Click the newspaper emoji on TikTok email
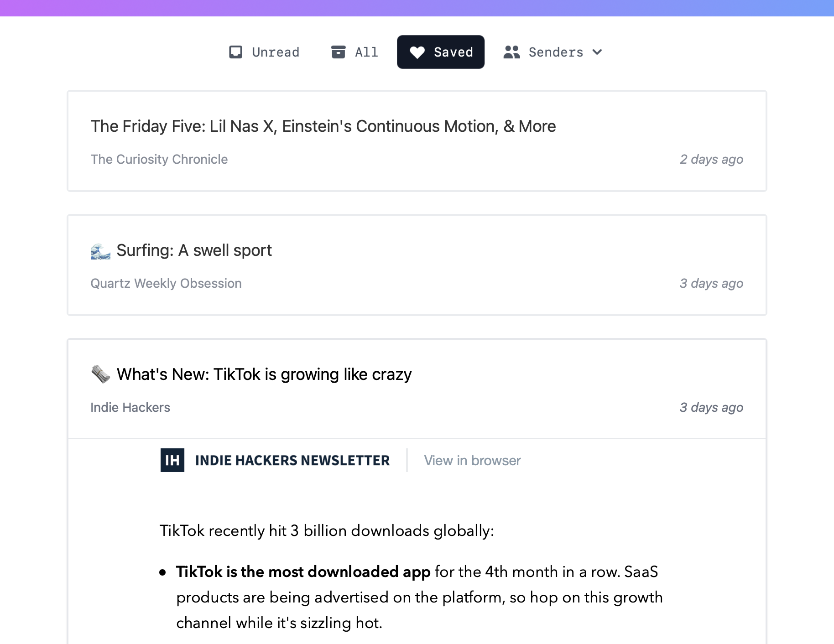This screenshot has width=834, height=644. coord(100,374)
